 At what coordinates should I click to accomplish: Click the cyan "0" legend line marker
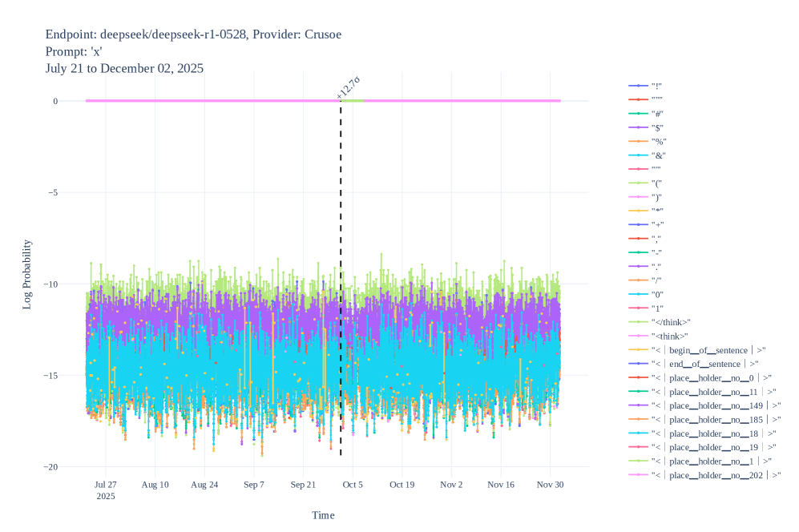coord(638,294)
